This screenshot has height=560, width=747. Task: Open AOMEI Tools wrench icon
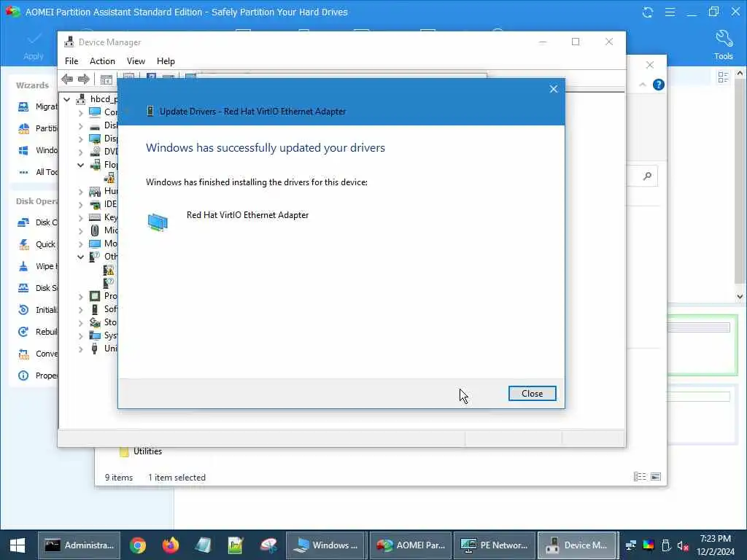(x=723, y=39)
